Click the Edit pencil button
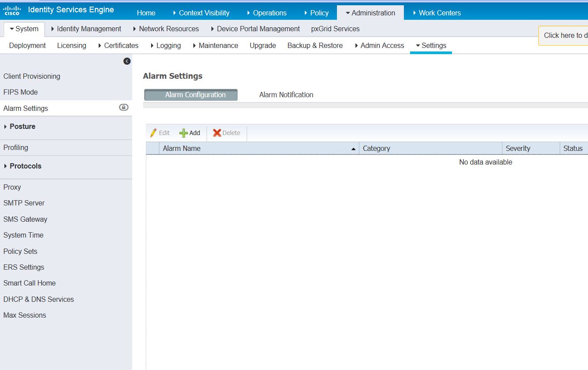This screenshot has height=370, width=588. coord(160,133)
